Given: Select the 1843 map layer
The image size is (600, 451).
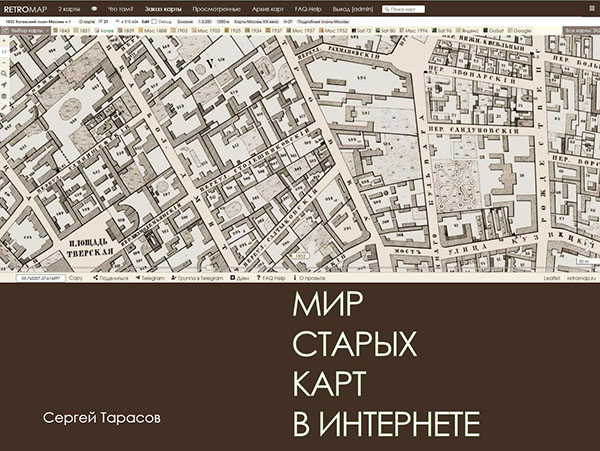Looking at the screenshot, I should tap(61, 31).
